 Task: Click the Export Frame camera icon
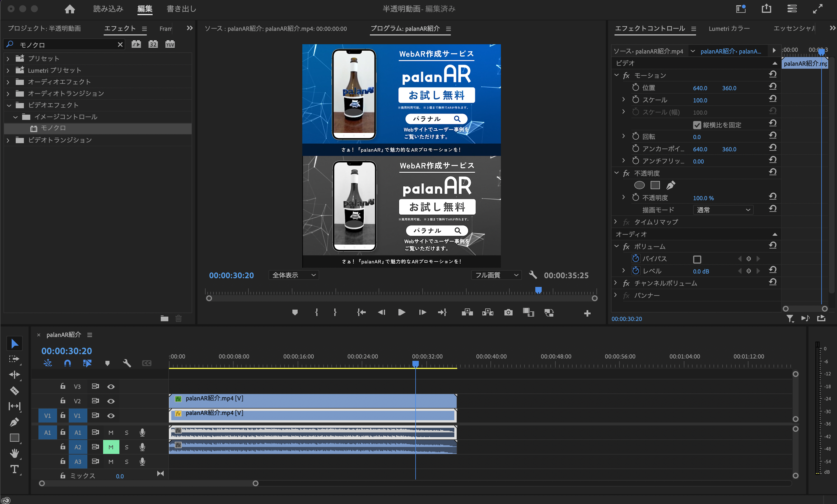pyautogui.click(x=508, y=313)
